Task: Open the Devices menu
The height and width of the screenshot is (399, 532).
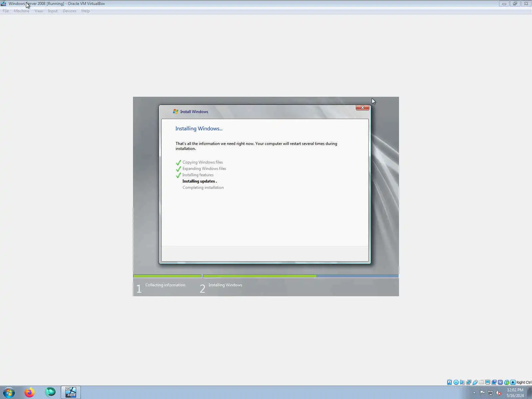Action: click(x=69, y=11)
